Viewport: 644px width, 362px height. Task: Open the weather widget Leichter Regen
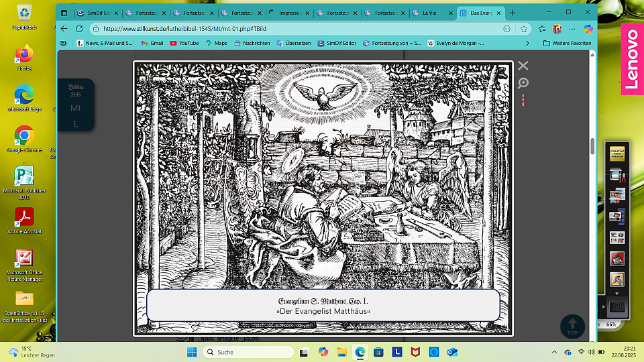(32, 352)
